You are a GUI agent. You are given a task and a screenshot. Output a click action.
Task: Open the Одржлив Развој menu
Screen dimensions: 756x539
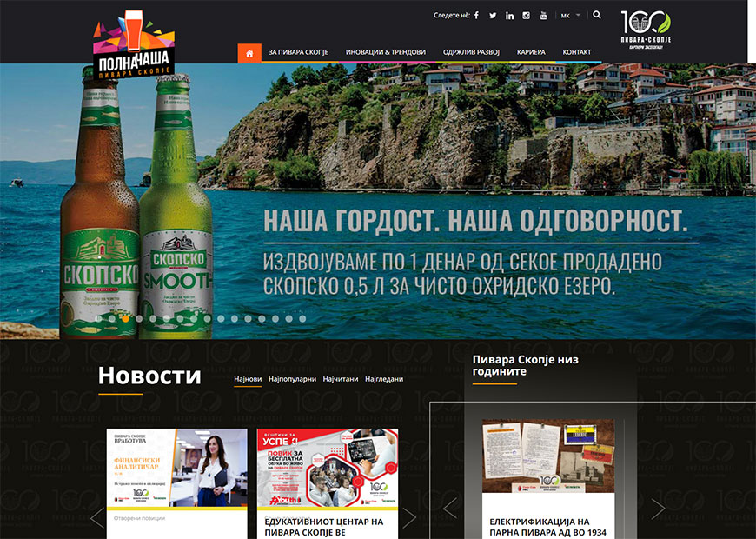click(x=471, y=52)
